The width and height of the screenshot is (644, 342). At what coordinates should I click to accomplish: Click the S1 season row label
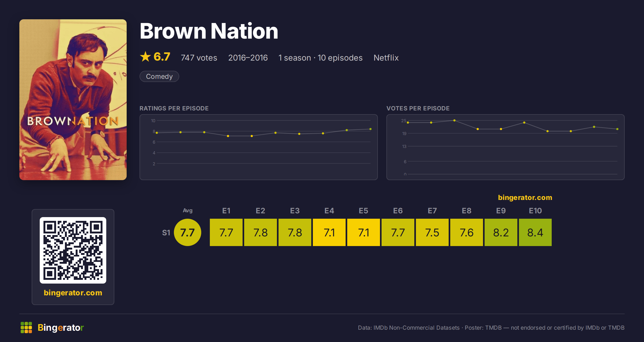coord(166,233)
